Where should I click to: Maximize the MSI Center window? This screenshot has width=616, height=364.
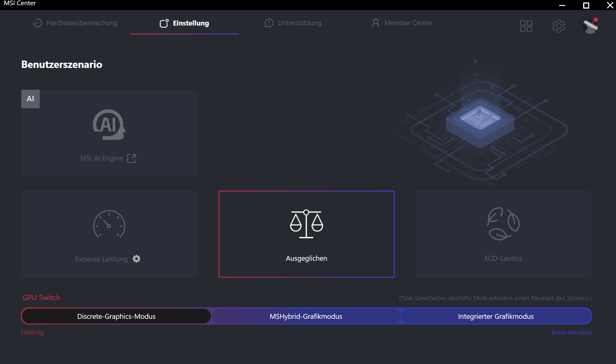click(586, 5)
